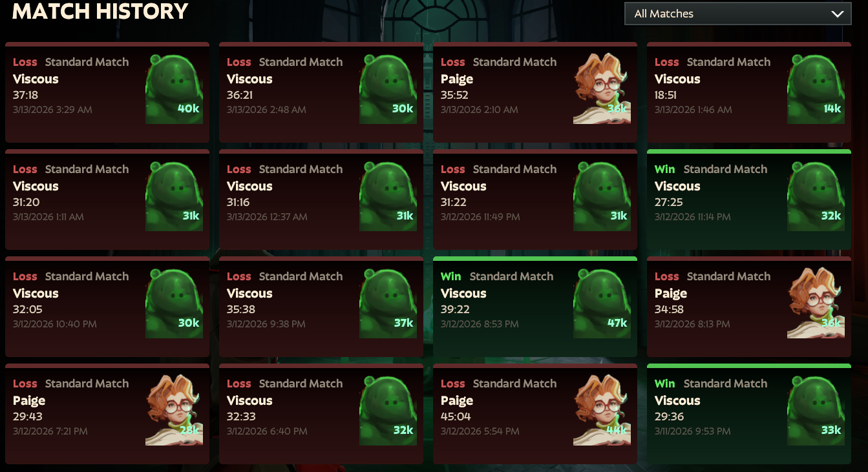Click Viscous portrait on 3/13/2026 3:29 AM match
868x472 pixels.
(x=175, y=89)
